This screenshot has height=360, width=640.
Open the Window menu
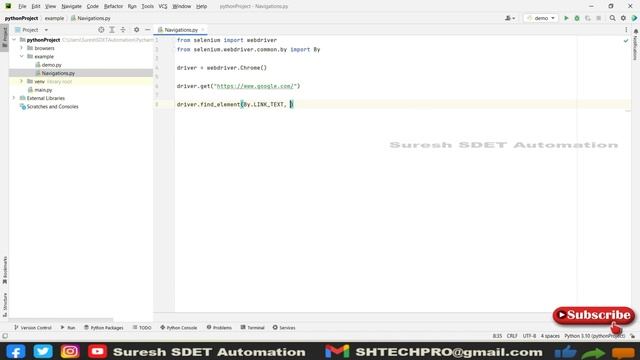(181, 7)
